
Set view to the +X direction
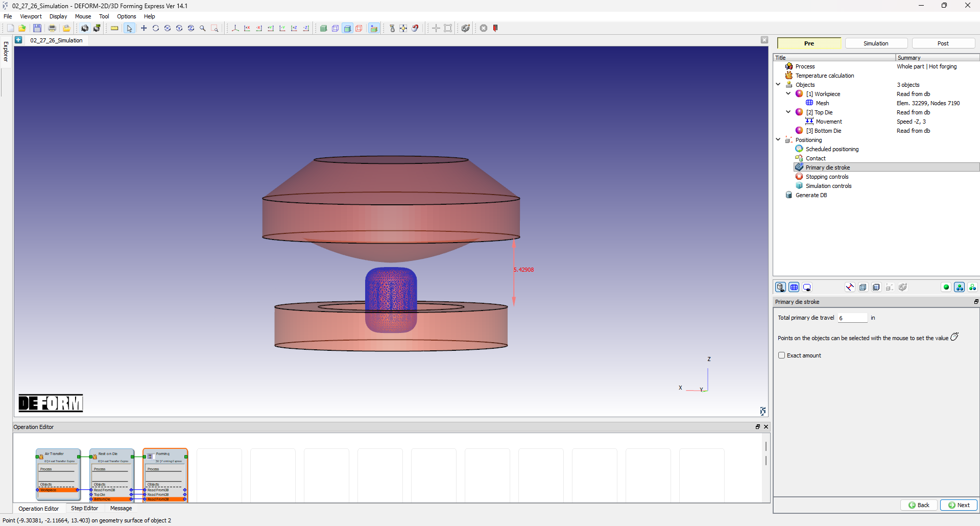click(x=247, y=28)
